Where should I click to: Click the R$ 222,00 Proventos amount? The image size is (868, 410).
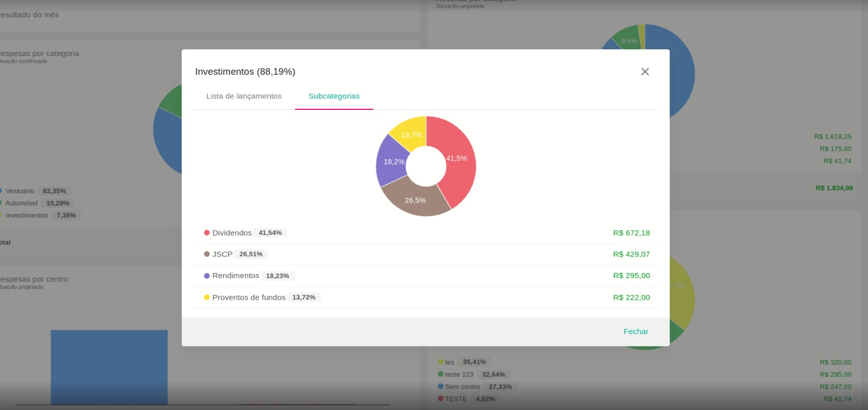[x=631, y=297]
